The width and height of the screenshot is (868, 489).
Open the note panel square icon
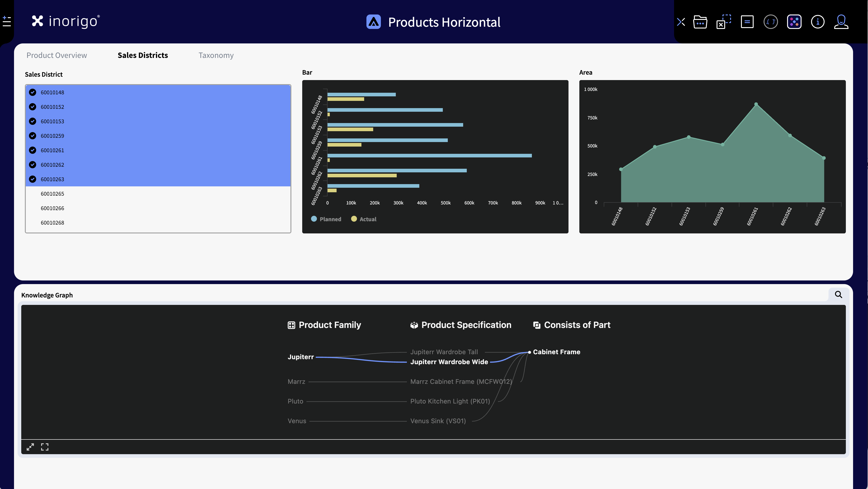747,22
